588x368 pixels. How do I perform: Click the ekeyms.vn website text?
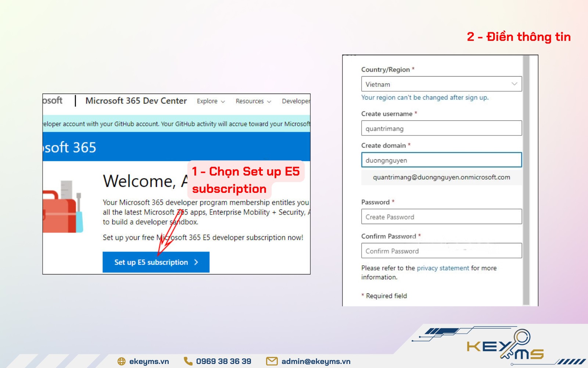pyautogui.click(x=149, y=361)
